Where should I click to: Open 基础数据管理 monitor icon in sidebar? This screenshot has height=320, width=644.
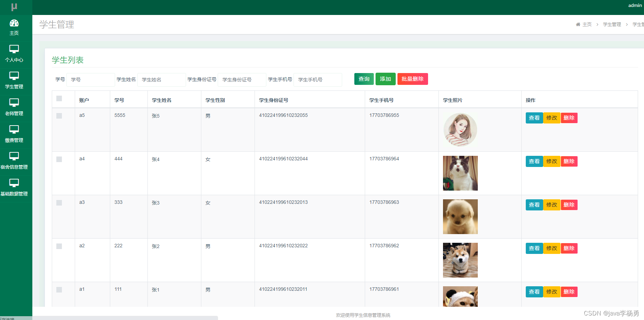[14, 183]
